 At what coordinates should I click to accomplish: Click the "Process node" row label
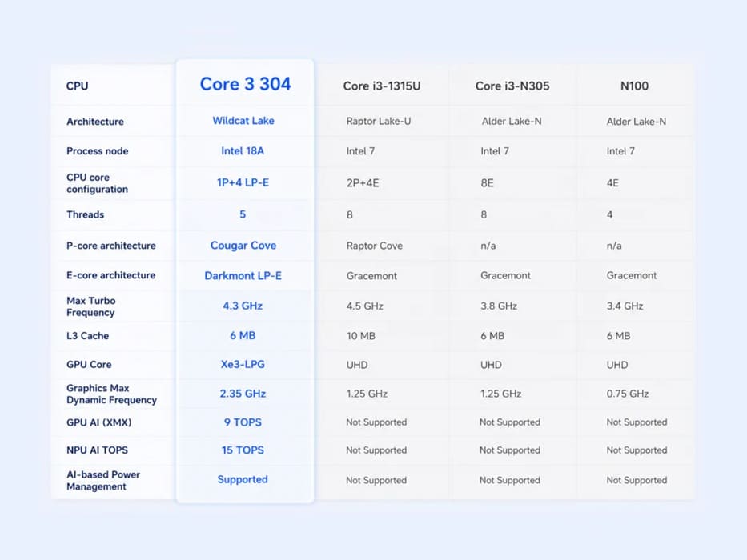click(x=97, y=151)
